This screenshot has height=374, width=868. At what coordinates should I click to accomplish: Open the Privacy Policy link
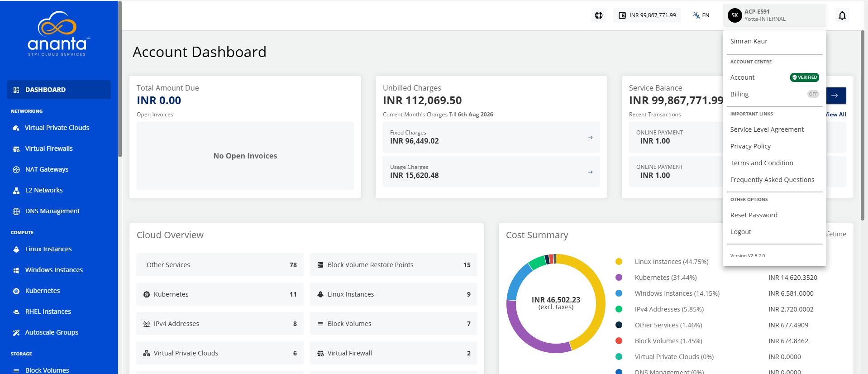[750, 146]
